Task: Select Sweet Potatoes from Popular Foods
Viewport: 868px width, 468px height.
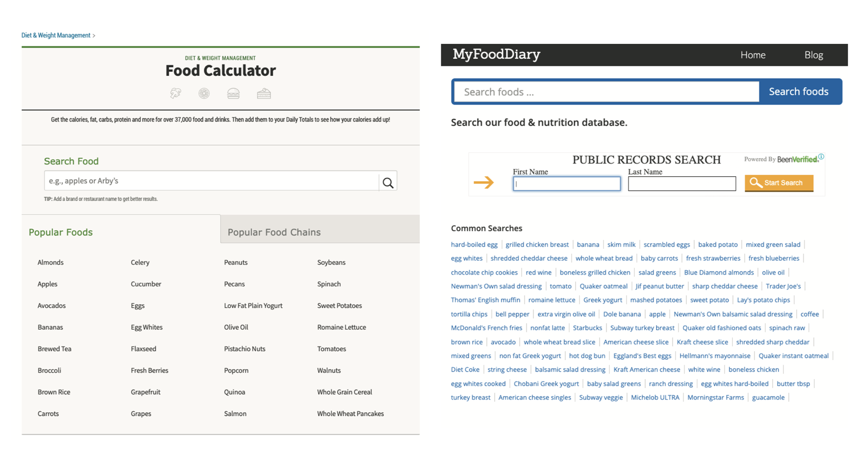Action: pyautogui.click(x=340, y=306)
